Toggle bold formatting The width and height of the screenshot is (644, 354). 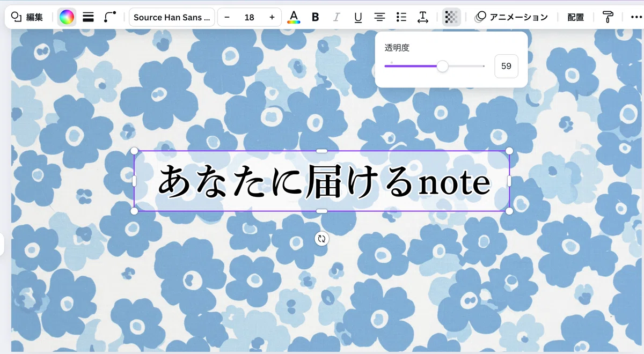[315, 17]
